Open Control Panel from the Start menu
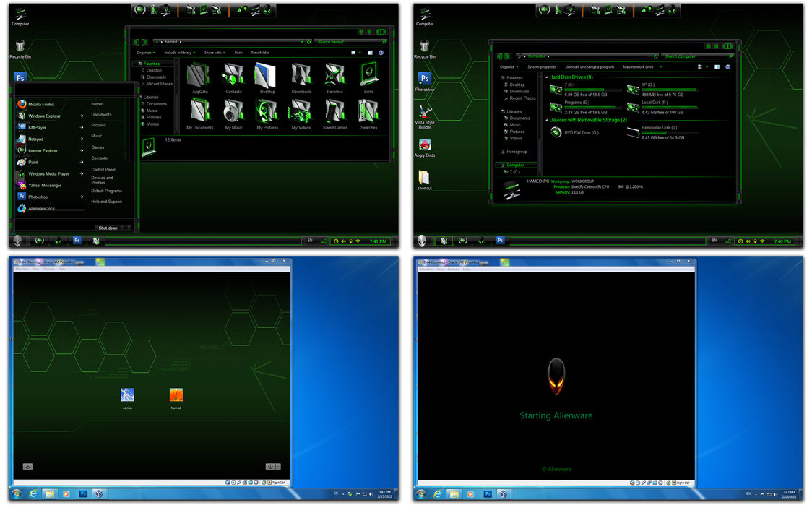This screenshot has height=513, width=812. [103, 170]
